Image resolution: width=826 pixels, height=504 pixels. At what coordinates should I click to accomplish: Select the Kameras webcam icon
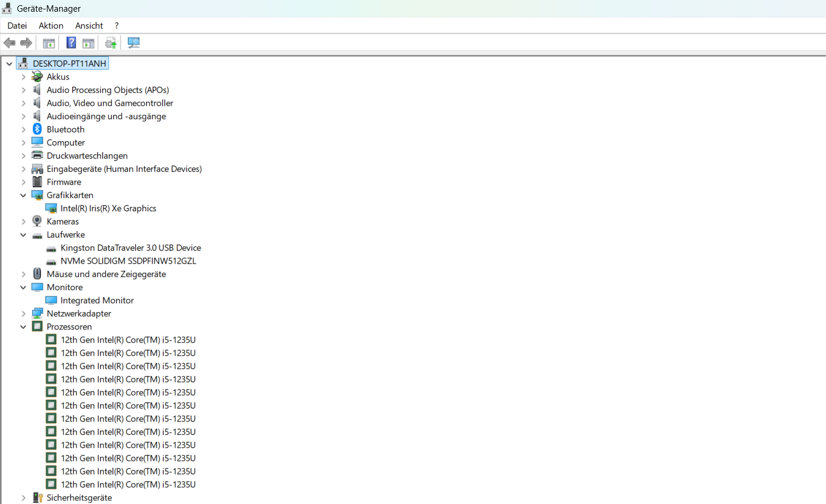pyautogui.click(x=37, y=222)
